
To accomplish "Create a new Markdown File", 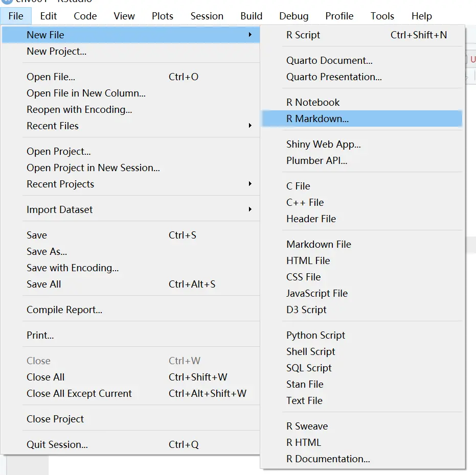I will tap(362, 244).
